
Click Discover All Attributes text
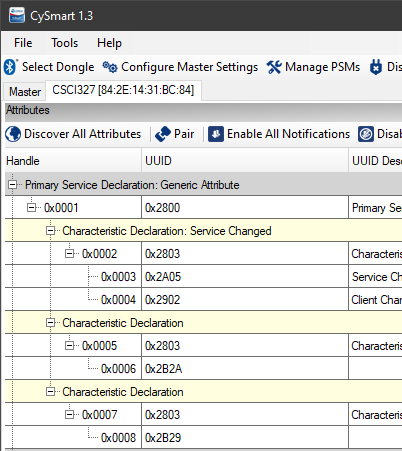83,134
